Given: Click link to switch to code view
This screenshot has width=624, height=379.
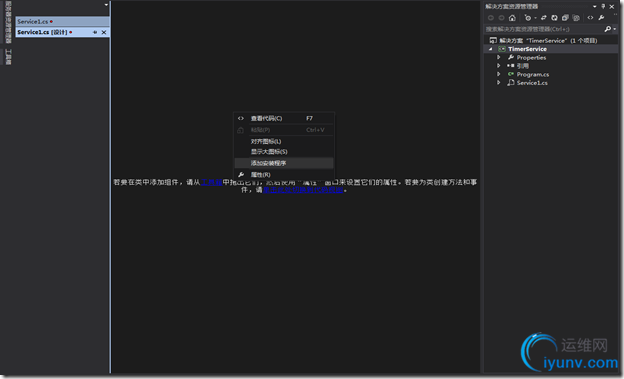Looking at the screenshot, I should pos(303,190).
